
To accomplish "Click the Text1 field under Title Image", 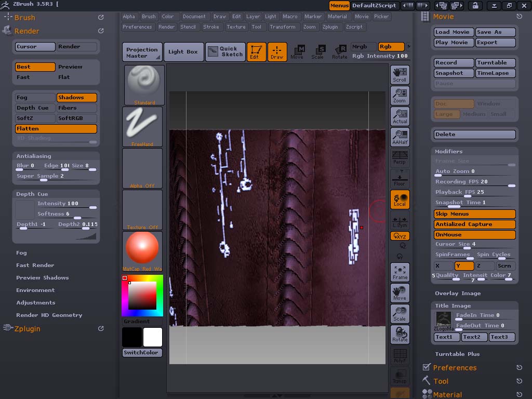I will point(446,337).
